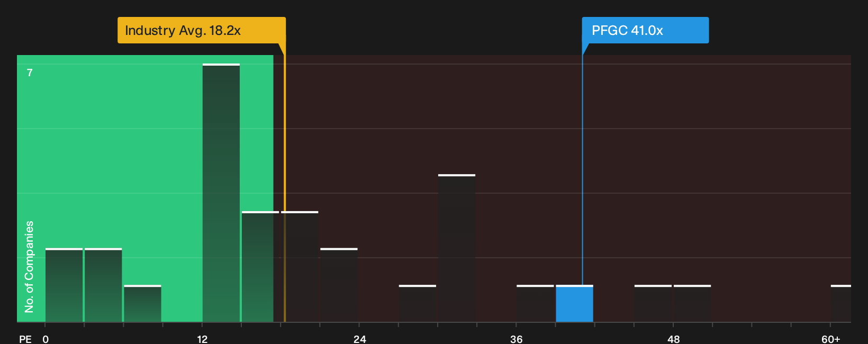Image resolution: width=868 pixels, height=344 pixels.
Task: Click the PE axis title
Action: [x=25, y=339]
